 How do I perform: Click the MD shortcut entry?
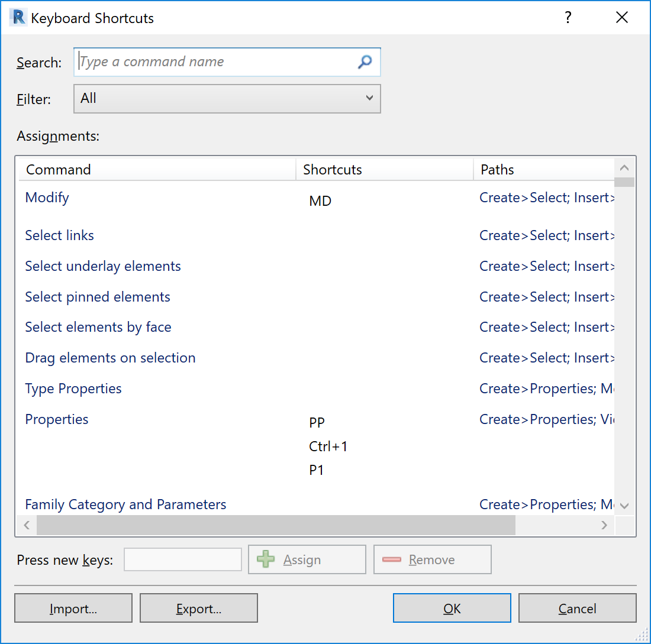[320, 201]
